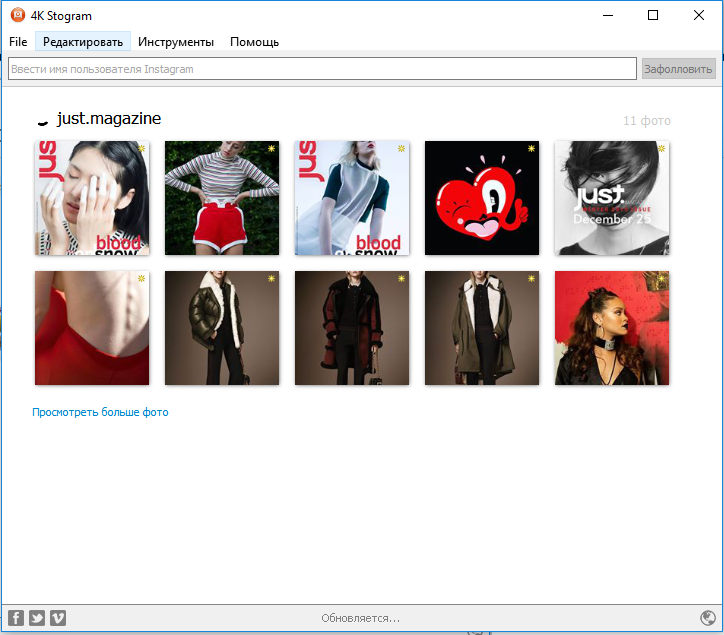Open the Помощь menu
Image resolution: width=724 pixels, height=635 pixels.
[x=254, y=42]
